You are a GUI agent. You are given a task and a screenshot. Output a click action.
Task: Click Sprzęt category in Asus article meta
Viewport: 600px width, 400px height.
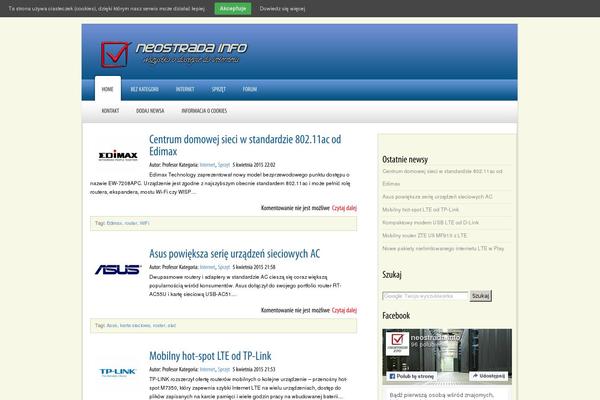pyautogui.click(x=224, y=267)
